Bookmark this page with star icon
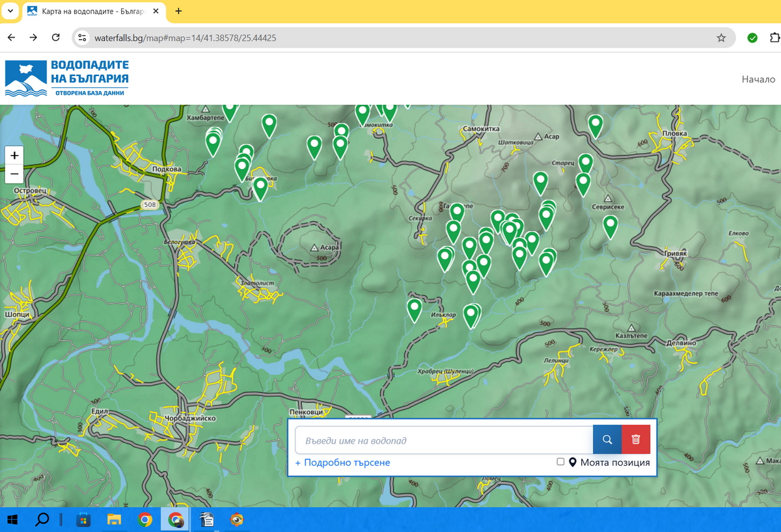Image resolution: width=781 pixels, height=532 pixels. tap(721, 38)
